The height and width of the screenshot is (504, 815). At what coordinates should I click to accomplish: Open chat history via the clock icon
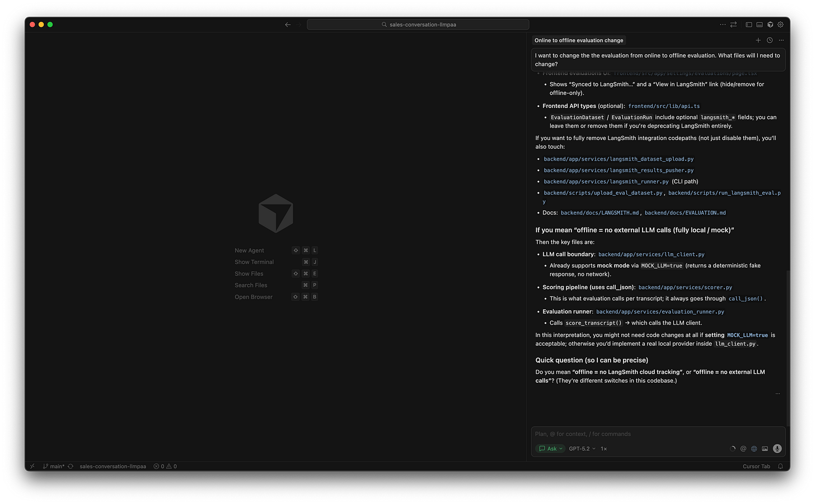pos(770,40)
